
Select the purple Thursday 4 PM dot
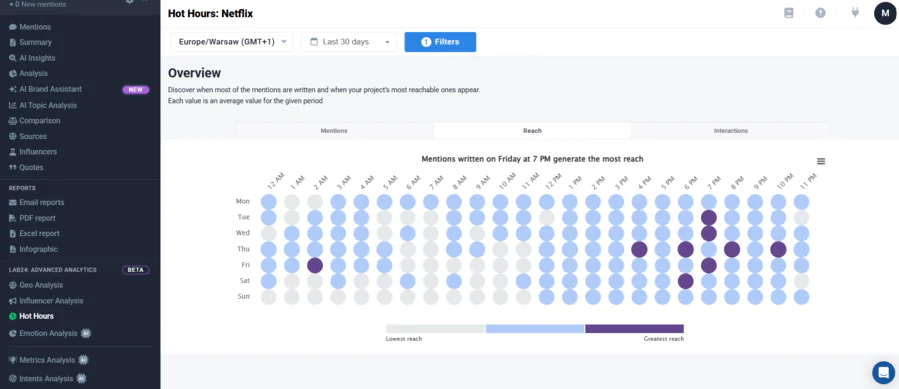click(x=639, y=250)
